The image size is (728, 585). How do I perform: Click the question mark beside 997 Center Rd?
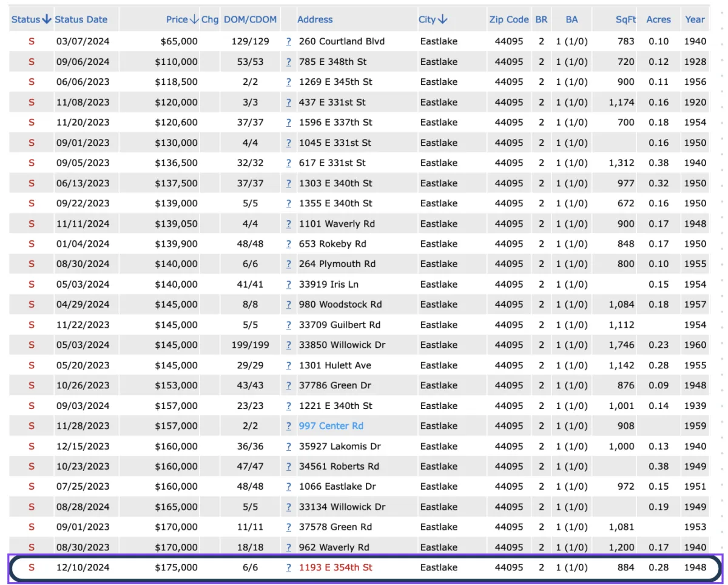[x=289, y=426]
